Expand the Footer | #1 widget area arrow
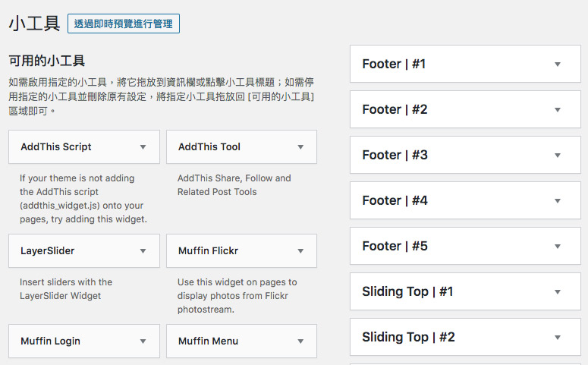 [x=558, y=65]
